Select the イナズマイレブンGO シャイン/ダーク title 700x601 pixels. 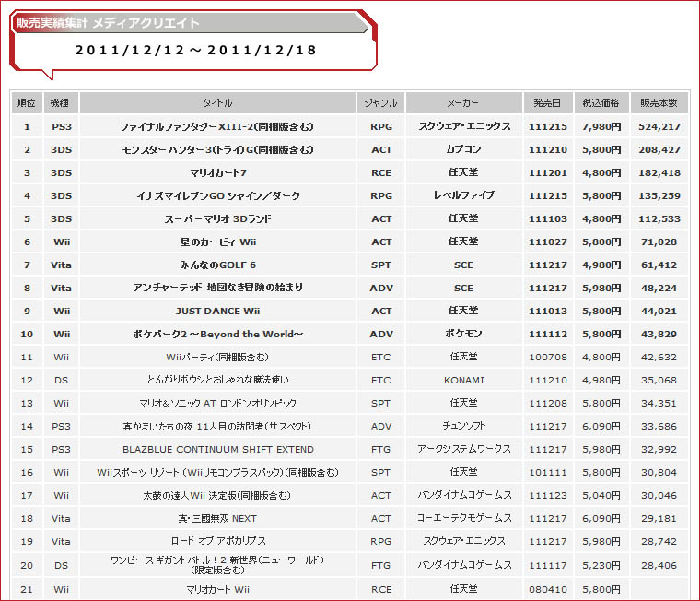218,195
